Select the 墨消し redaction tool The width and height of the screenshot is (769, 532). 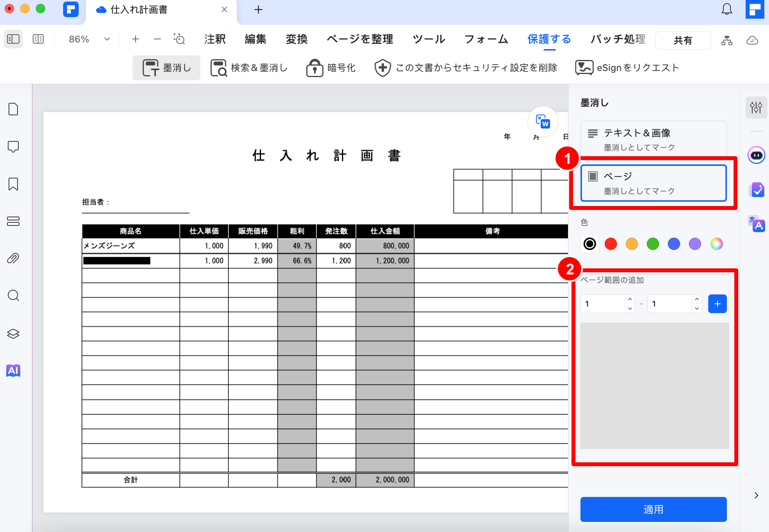click(166, 68)
